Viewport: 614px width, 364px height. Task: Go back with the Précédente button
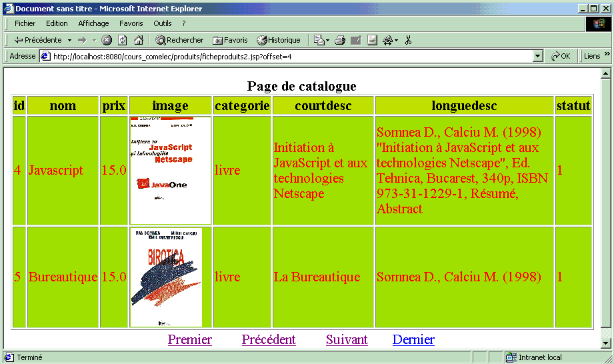click(37, 40)
